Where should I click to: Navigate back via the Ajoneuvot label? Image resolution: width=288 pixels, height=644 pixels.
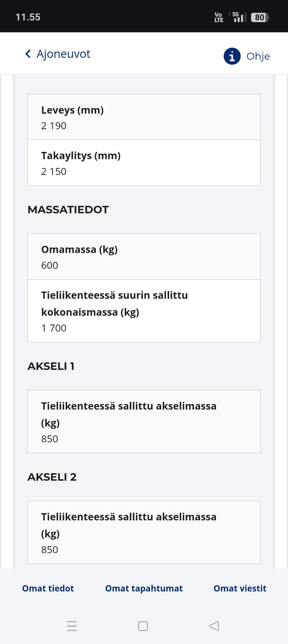point(63,54)
